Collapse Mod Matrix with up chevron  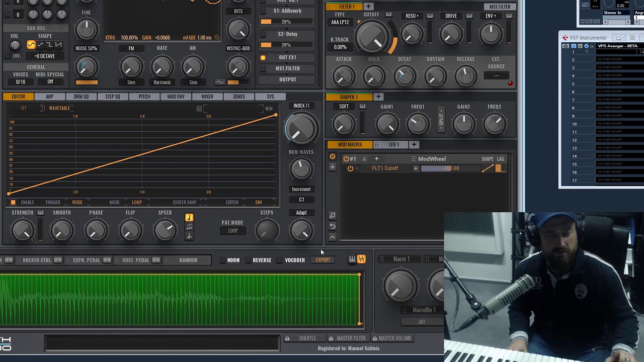coord(333,237)
